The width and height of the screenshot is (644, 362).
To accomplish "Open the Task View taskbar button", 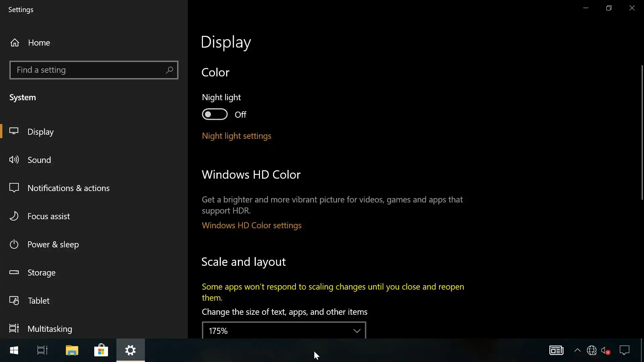I will 42,350.
